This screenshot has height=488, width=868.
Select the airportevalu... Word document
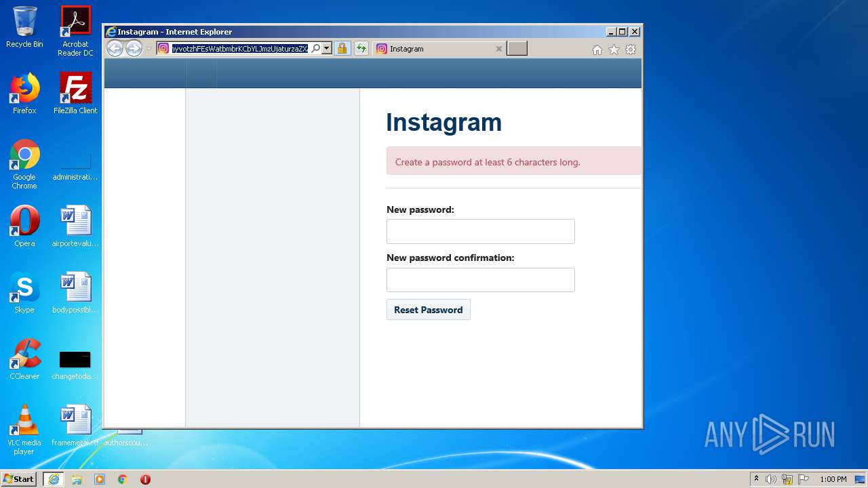(x=75, y=226)
